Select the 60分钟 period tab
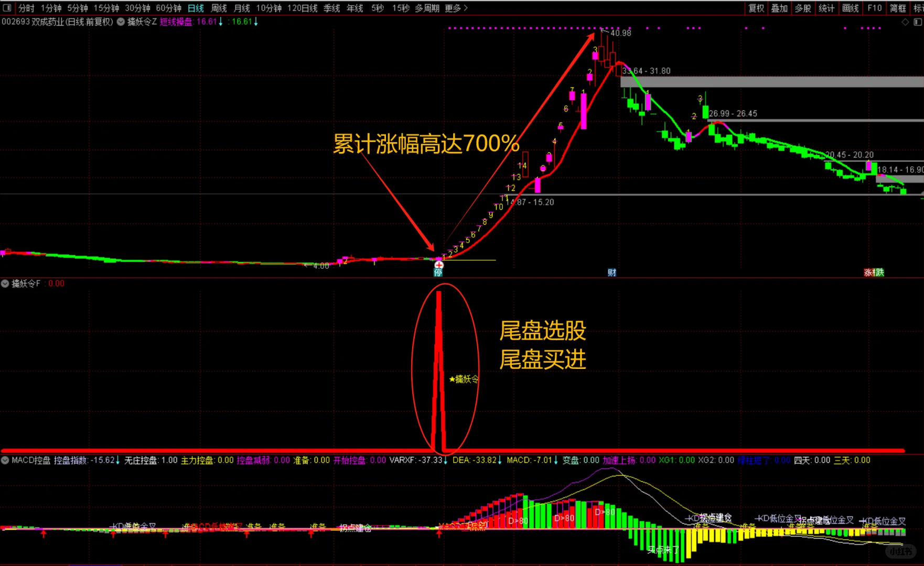The image size is (924, 566). click(168, 8)
